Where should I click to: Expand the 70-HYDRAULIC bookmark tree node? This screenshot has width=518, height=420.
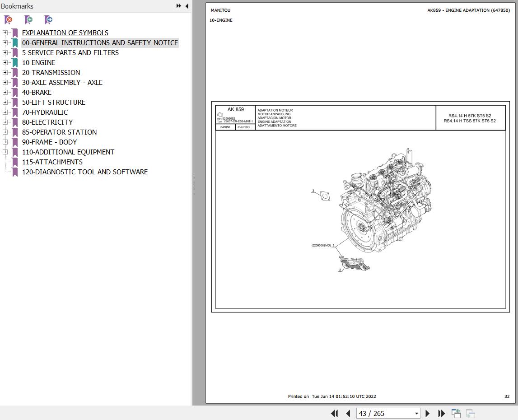tap(5, 112)
